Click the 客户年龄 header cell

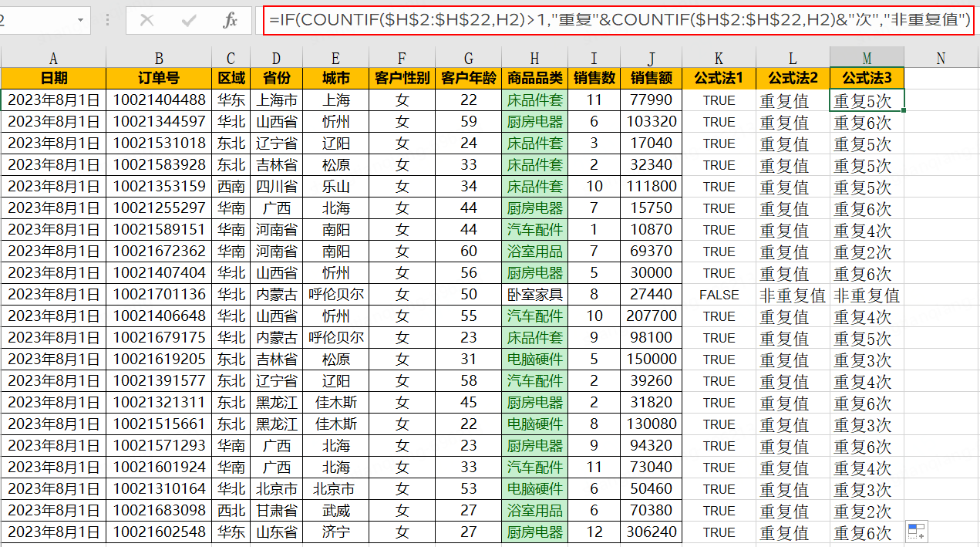(468, 78)
